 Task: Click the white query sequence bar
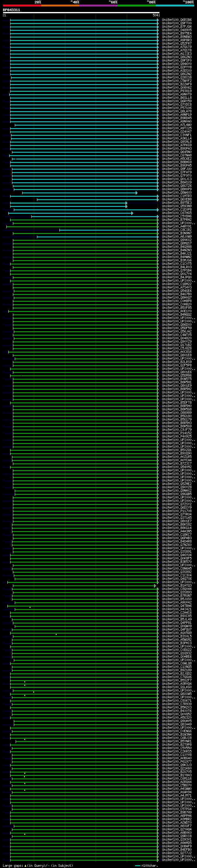81,12
